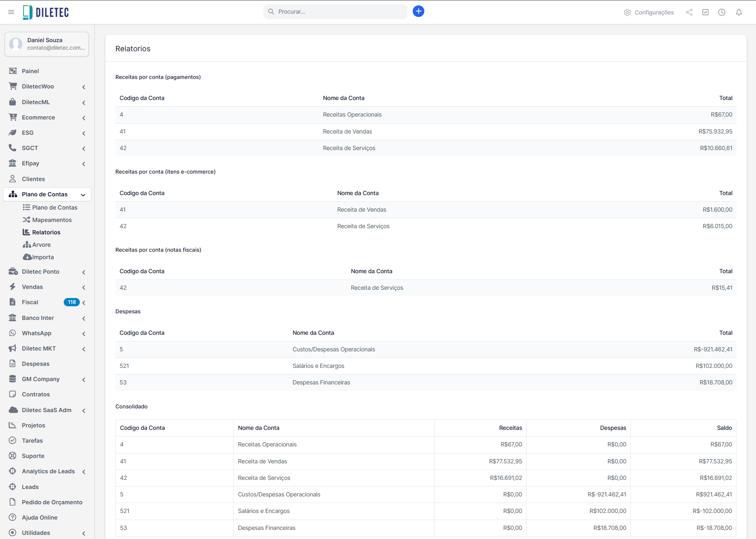Open notifications bell icon

(x=739, y=12)
